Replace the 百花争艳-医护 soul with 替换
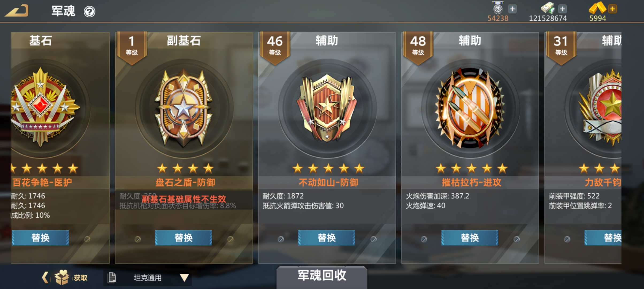Viewport: 644px width, 289px height. point(40,238)
